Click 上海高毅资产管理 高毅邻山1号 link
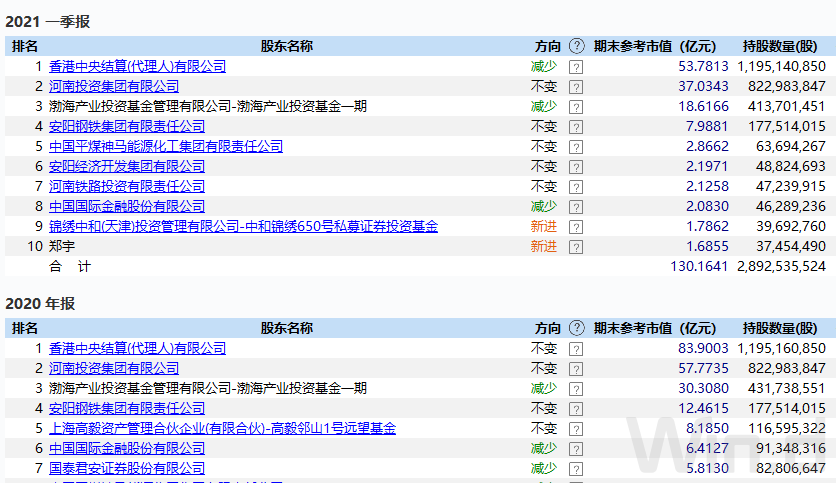 pos(222,428)
